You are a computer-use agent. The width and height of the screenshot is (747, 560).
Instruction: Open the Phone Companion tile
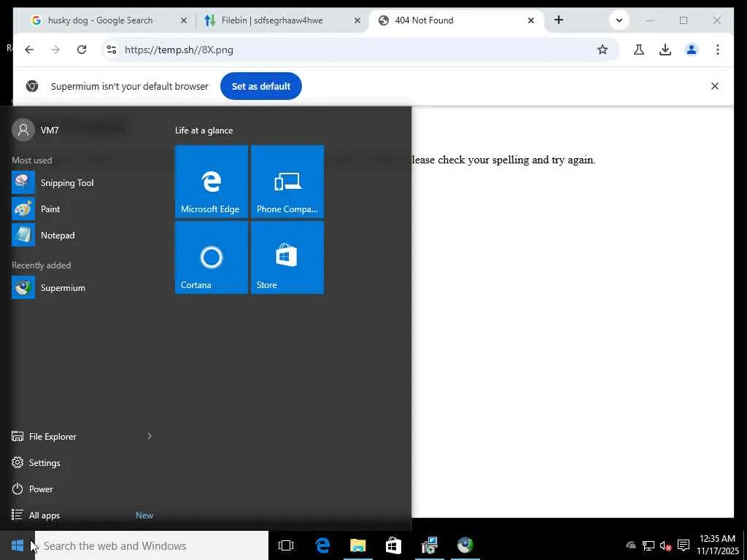(287, 182)
